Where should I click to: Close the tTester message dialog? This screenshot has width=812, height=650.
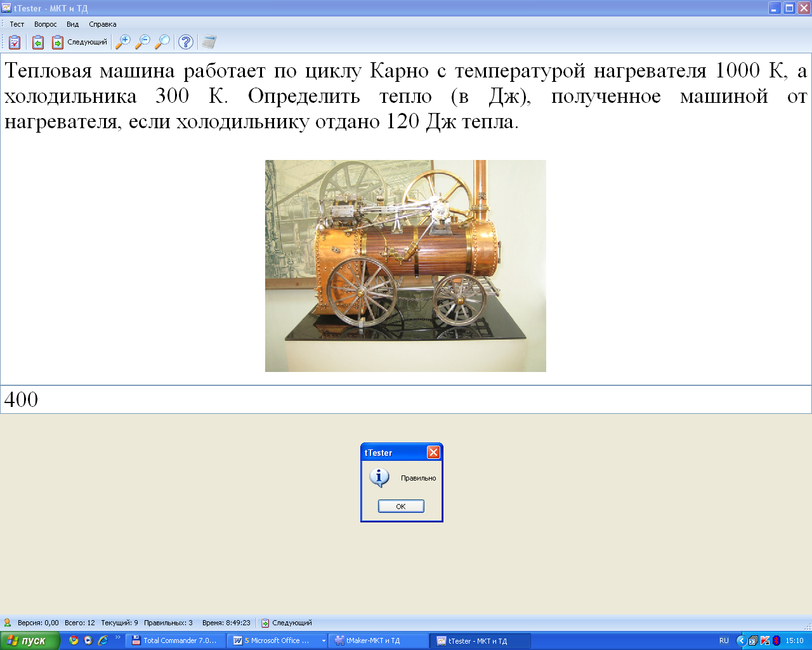[433, 452]
